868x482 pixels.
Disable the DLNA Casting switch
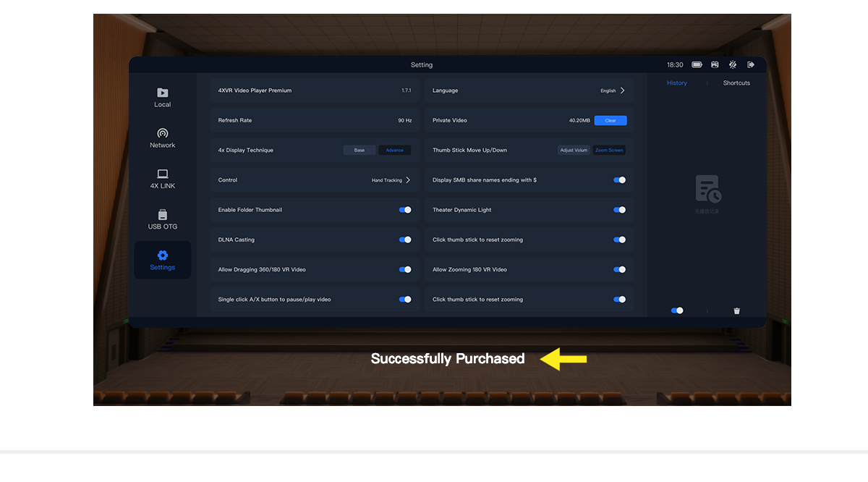click(405, 240)
